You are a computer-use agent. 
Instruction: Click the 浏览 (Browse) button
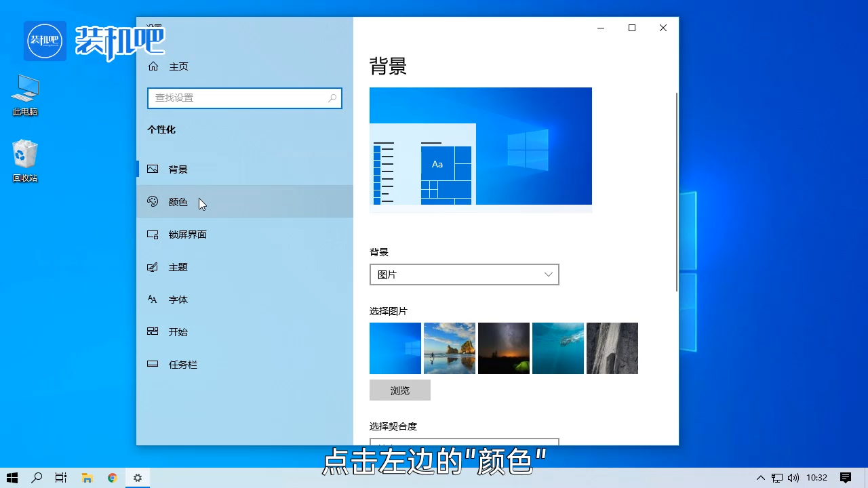(399, 390)
